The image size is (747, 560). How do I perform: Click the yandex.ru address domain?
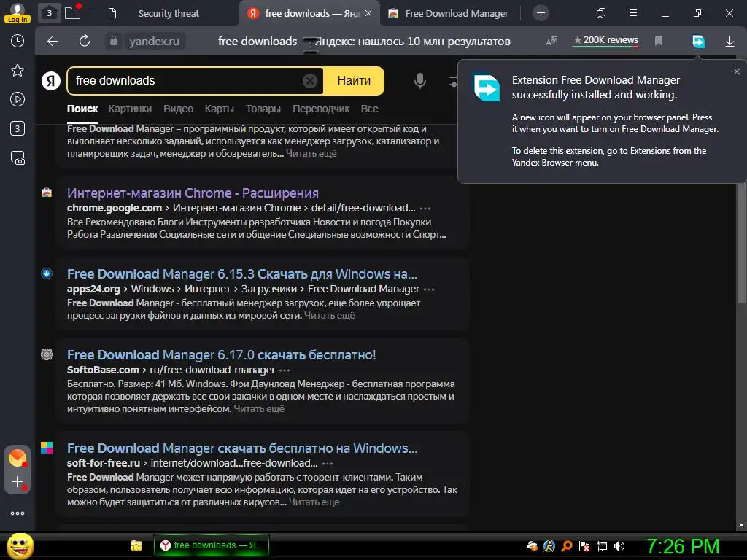tap(155, 42)
